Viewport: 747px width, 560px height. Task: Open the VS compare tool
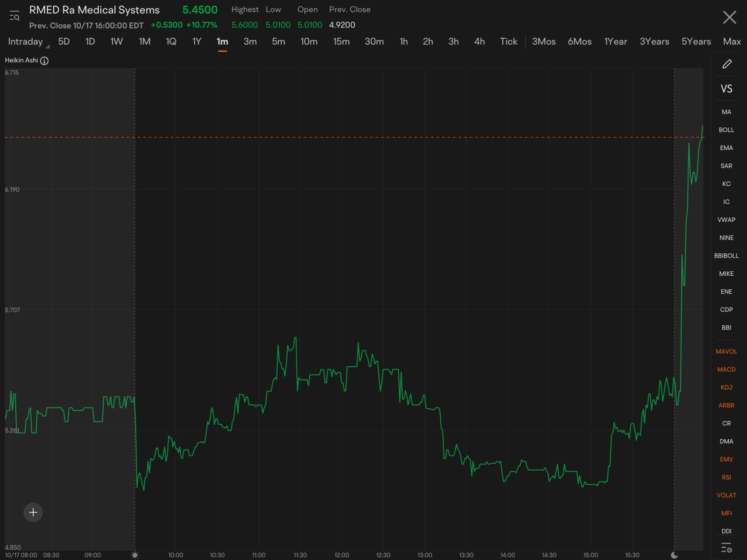click(726, 89)
